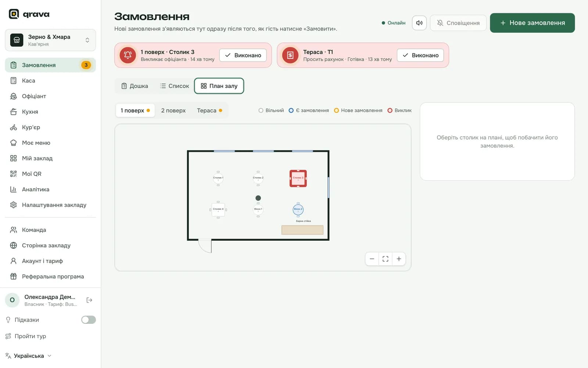Zoom in the floor plan

click(x=399, y=259)
